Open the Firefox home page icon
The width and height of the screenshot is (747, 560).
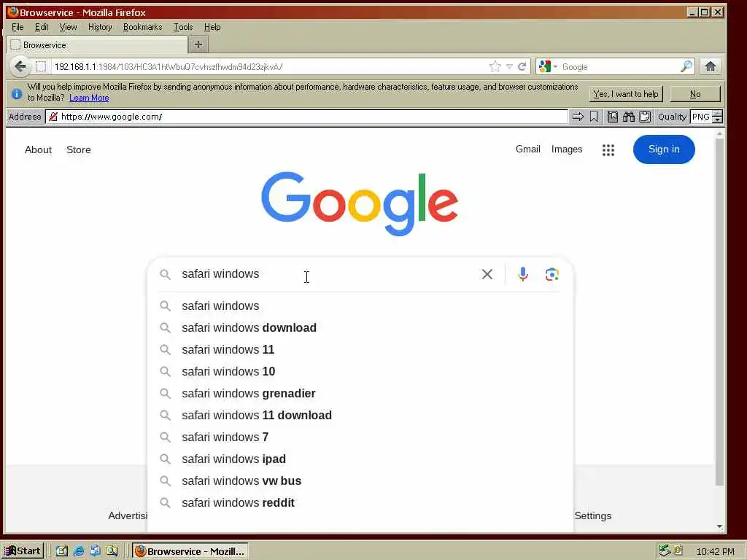(711, 66)
